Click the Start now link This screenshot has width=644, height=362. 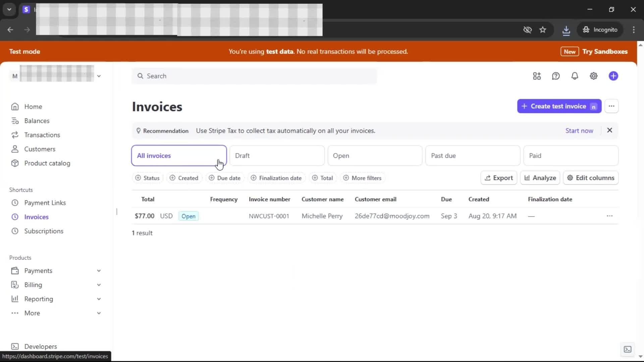(579, 131)
